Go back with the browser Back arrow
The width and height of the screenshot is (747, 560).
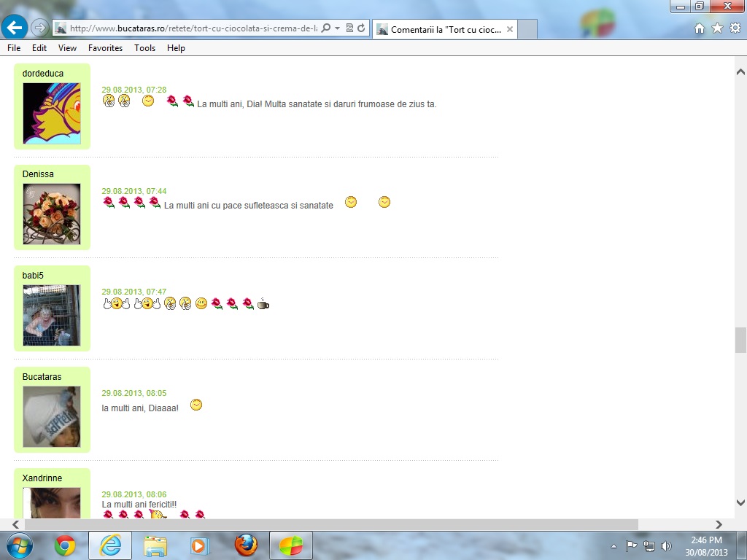pyautogui.click(x=15, y=28)
